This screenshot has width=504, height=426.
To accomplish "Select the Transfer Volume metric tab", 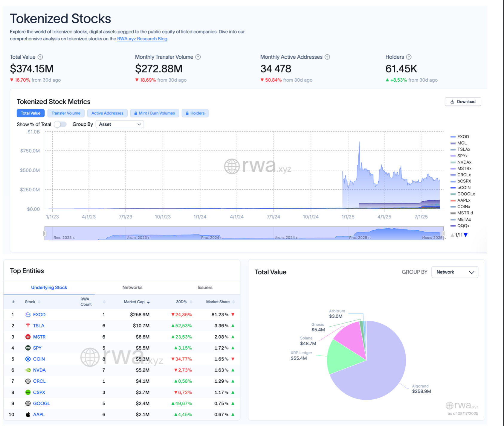I will (66, 113).
